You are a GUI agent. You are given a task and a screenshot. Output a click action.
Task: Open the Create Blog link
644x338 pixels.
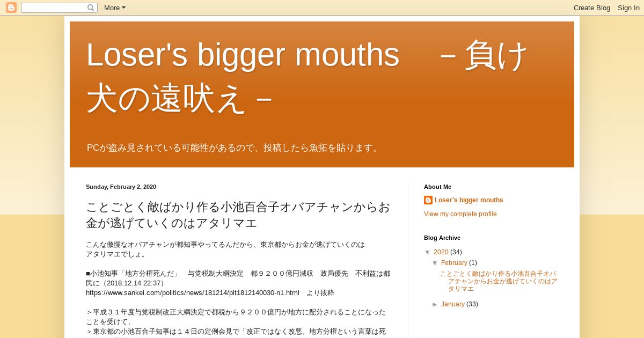click(592, 8)
